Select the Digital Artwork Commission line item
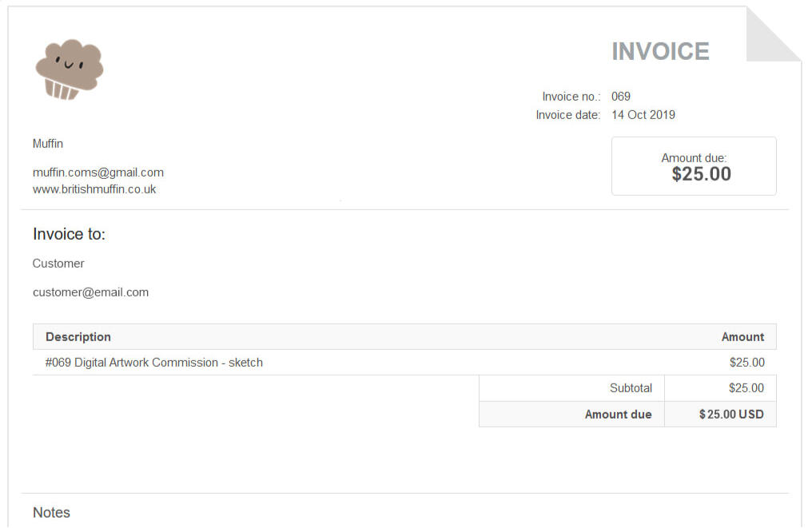This screenshot has width=812, height=528. (x=154, y=363)
